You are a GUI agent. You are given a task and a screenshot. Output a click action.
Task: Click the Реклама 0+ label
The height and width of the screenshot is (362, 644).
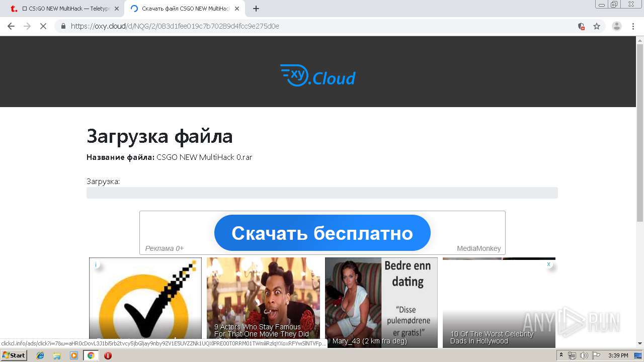[165, 248]
